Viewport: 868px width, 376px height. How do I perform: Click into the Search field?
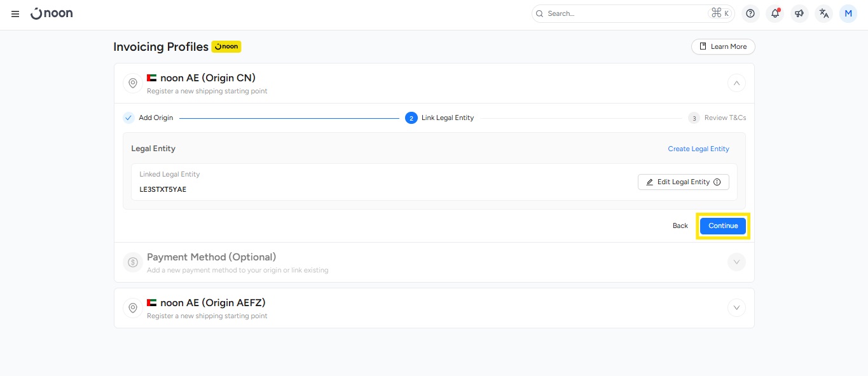tap(623, 13)
